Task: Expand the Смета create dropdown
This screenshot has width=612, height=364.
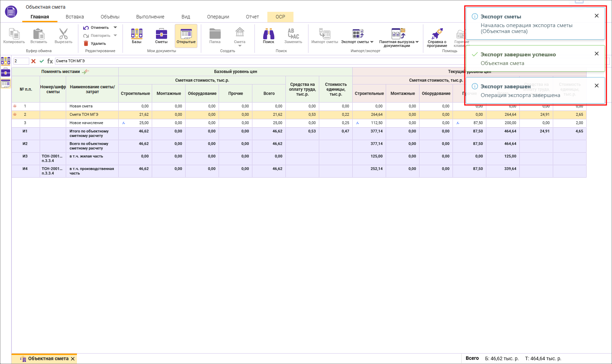Action: (240, 46)
